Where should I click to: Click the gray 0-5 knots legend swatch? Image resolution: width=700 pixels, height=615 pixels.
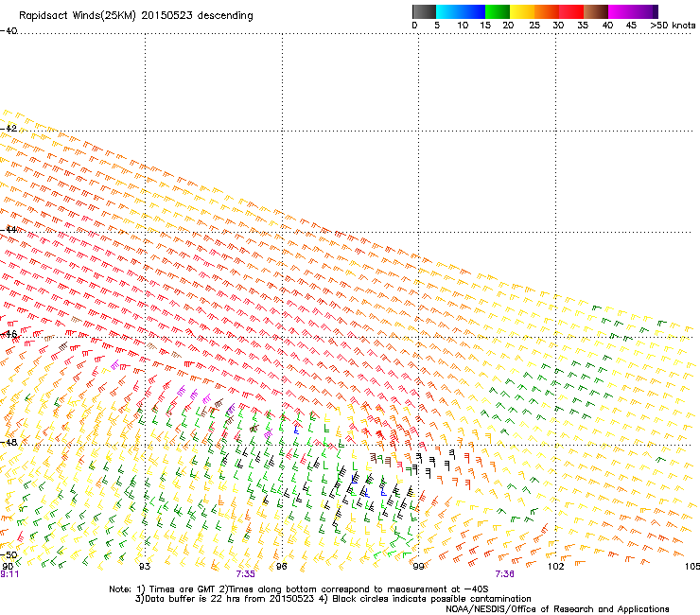424,11
